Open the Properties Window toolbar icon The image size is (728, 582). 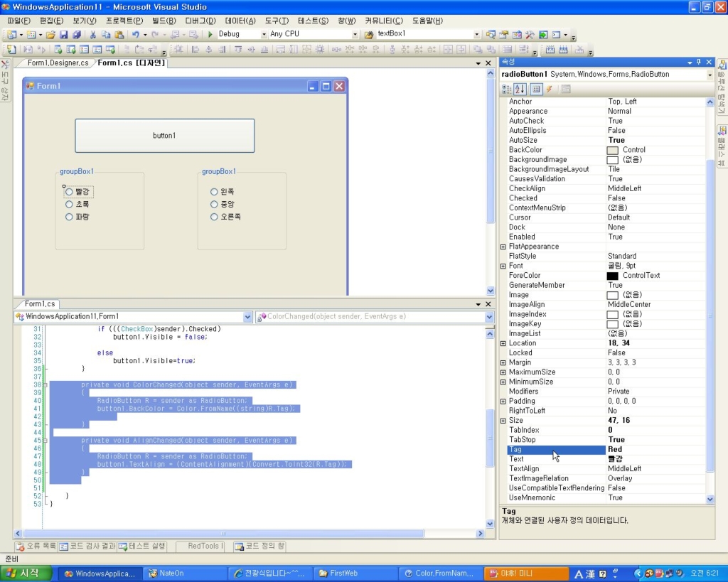[504, 34]
